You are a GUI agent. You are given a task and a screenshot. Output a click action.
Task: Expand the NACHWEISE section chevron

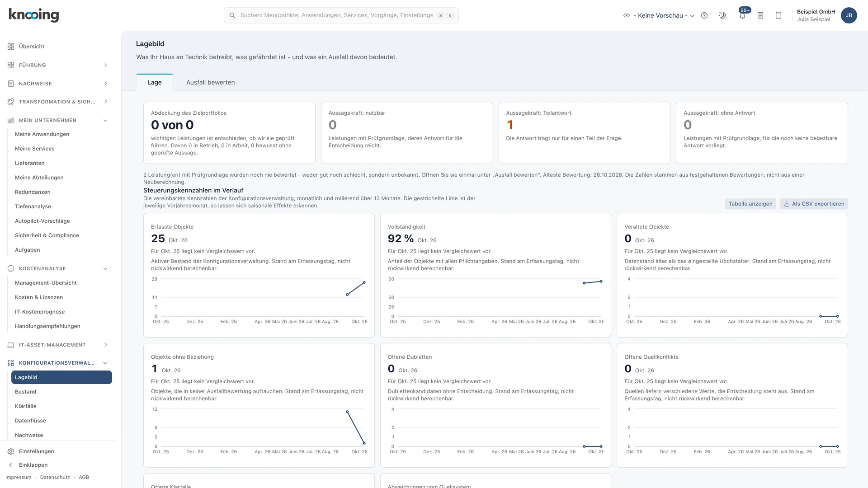pyautogui.click(x=105, y=84)
